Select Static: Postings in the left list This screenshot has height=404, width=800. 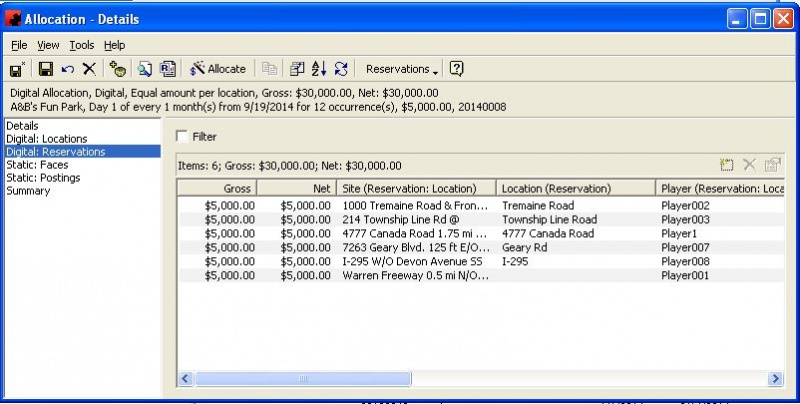pos(43,178)
